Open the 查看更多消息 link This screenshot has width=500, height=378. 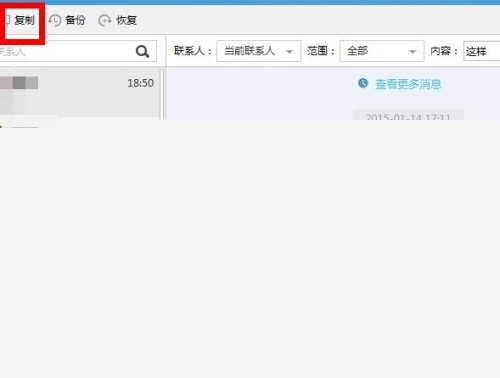(x=408, y=84)
